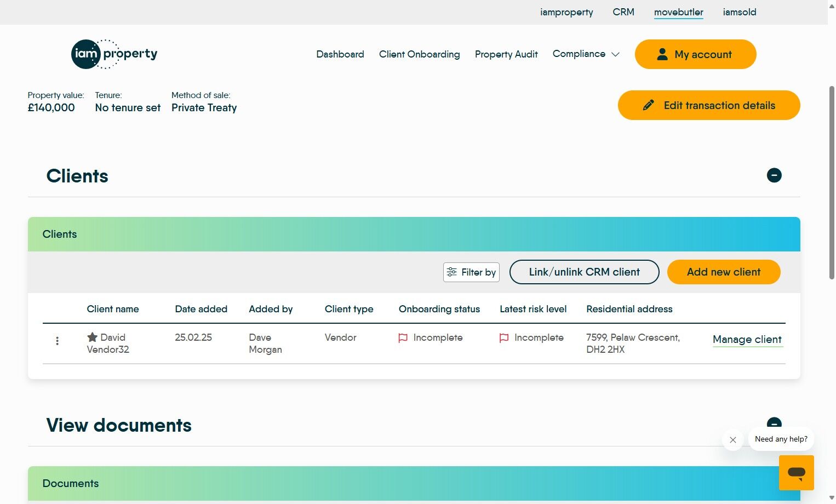Expand the Compliance dropdown menu
Image resolution: width=836 pixels, height=504 pixels.
point(586,54)
